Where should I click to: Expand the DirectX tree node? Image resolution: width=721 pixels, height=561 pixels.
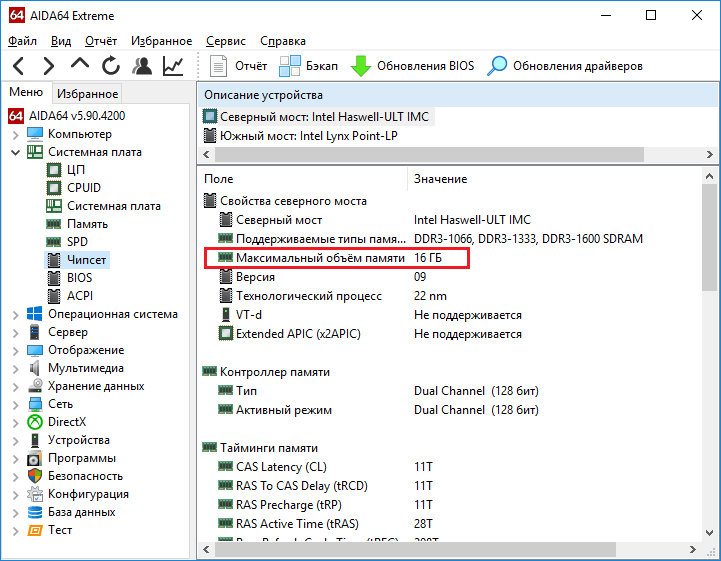(x=16, y=423)
